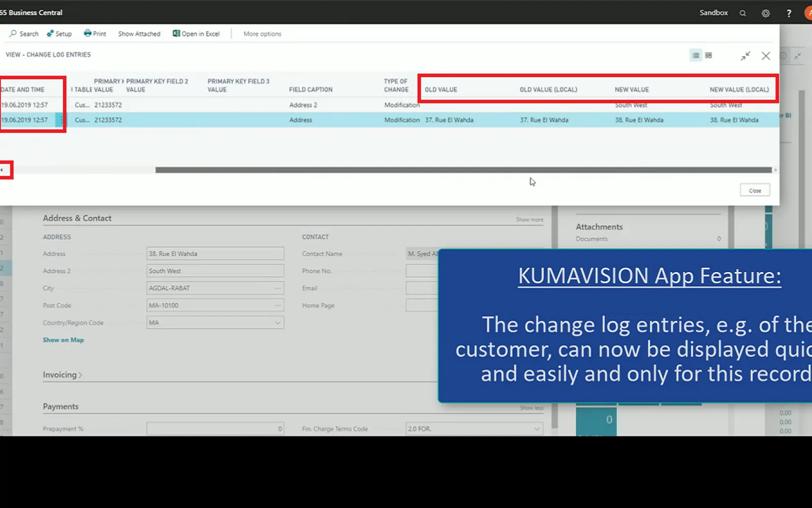Expand the Country/Region Code dropdown

tap(278, 323)
